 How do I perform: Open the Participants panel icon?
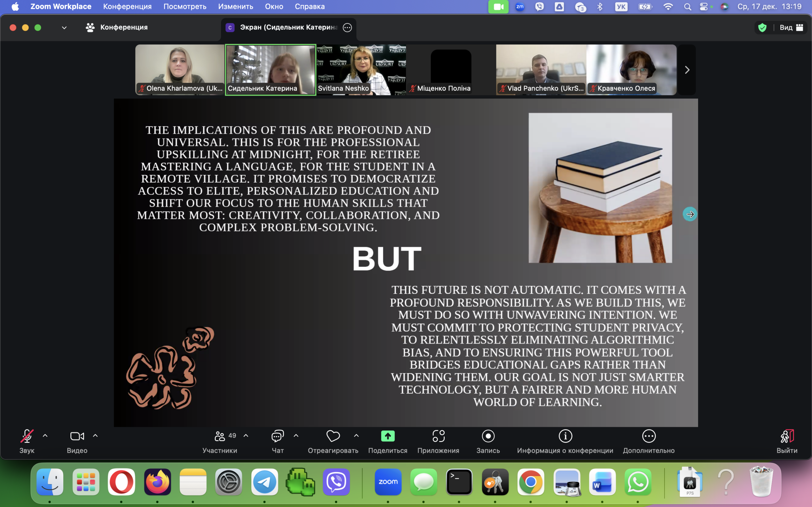(220, 436)
